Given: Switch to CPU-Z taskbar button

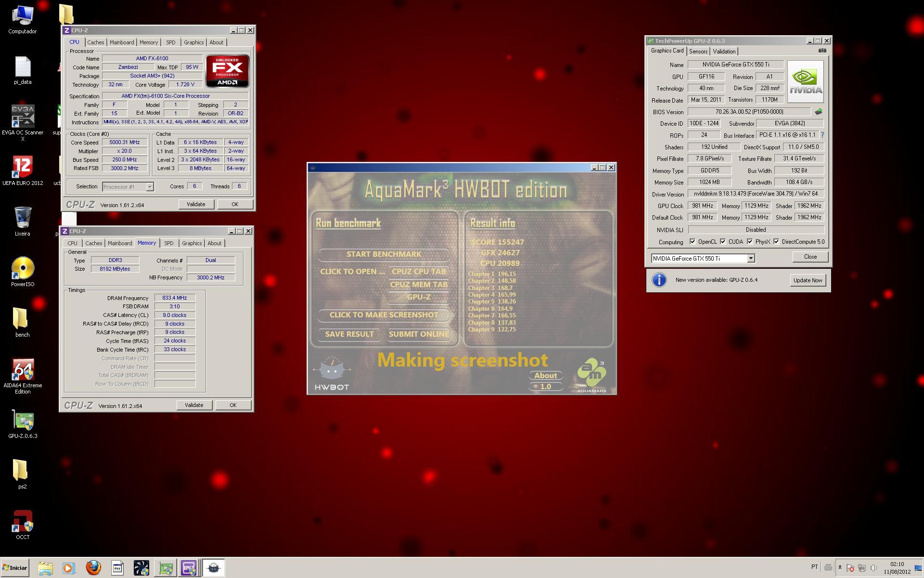Looking at the screenshot, I should 189,568.
